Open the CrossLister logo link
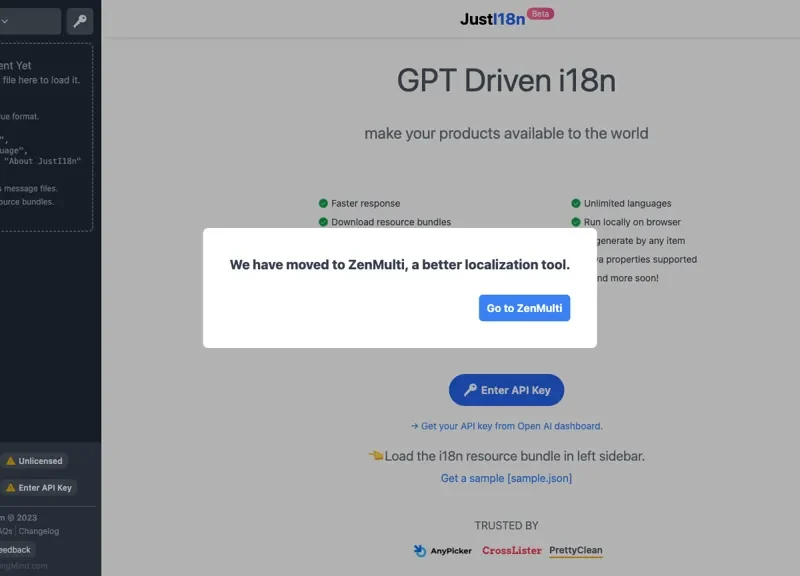This screenshot has width=800, height=576. 511,550
